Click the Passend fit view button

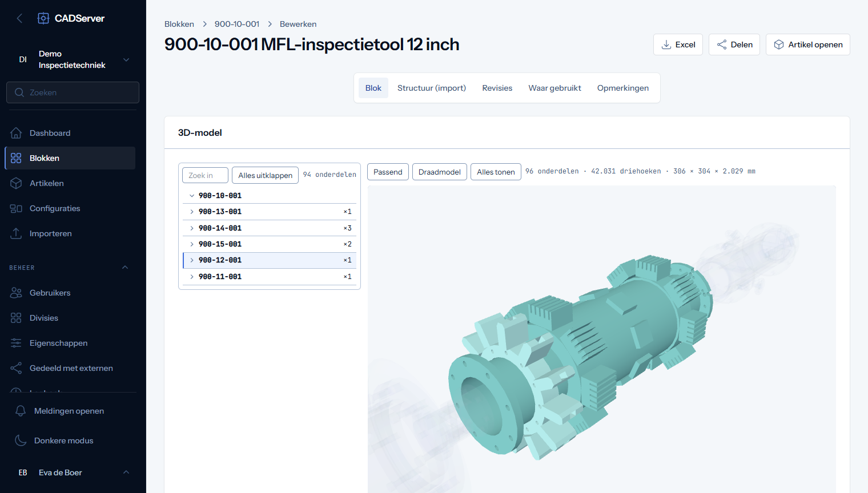388,172
